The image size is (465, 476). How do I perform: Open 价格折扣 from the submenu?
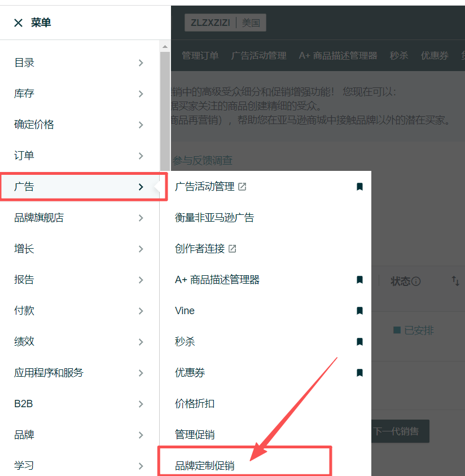click(195, 404)
